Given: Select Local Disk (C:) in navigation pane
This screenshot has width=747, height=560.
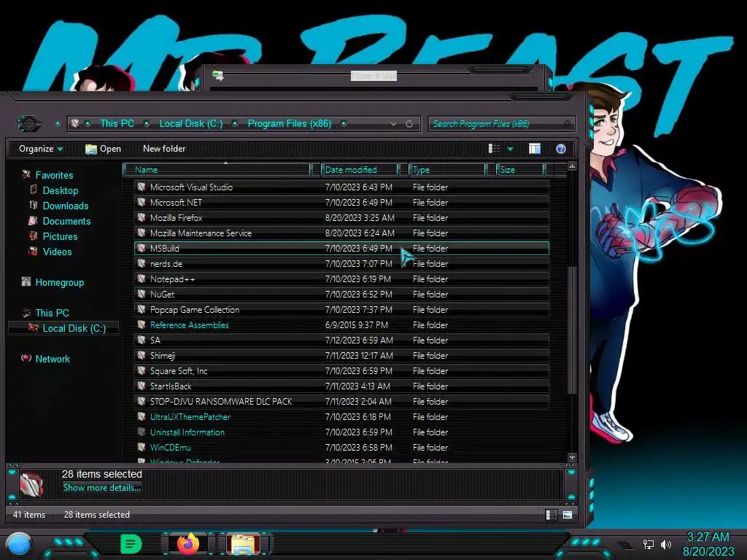Looking at the screenshot, I should [74, 328].
